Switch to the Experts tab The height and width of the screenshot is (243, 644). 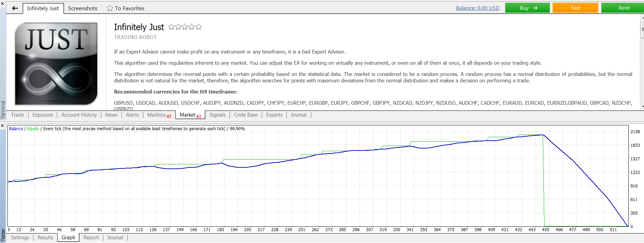click(x=274, y=115)
